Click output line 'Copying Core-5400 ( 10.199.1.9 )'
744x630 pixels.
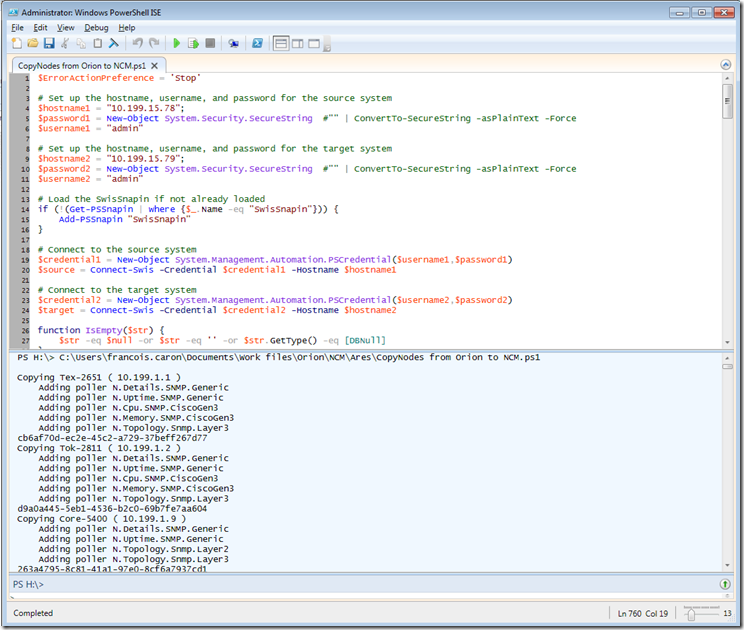(102, 519)
